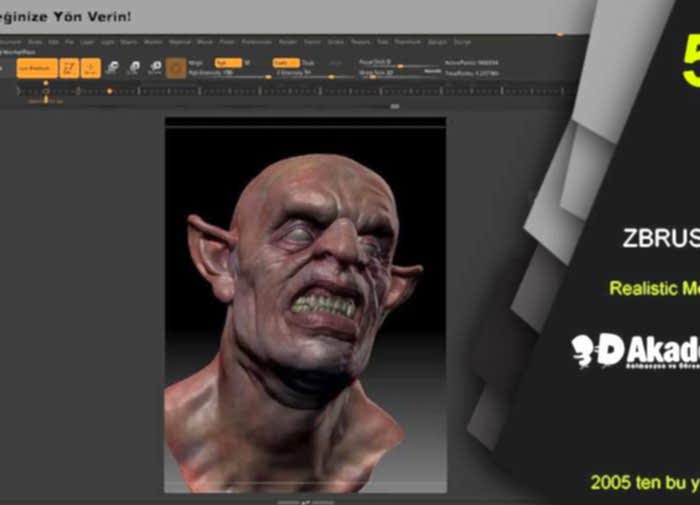Select the Scale transform icon
This screenshot has width=700, height=505.
click(134, 68)
